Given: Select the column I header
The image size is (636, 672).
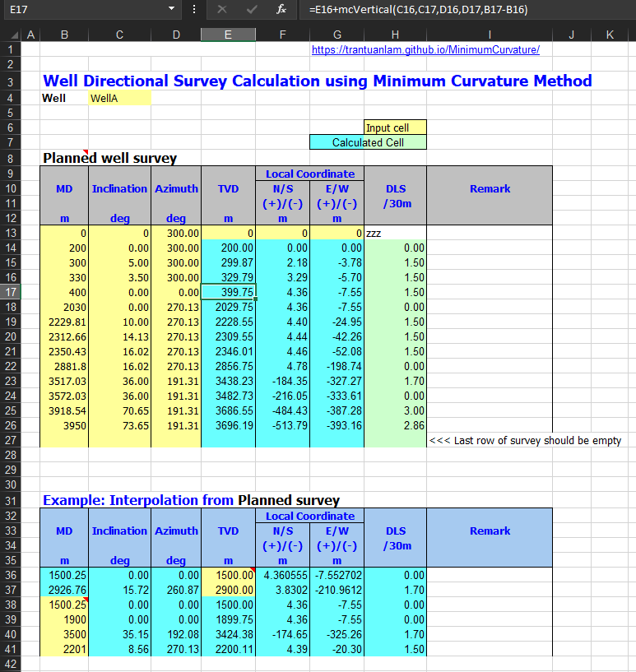Looking at the screenshot, I should (x=490, y=35).
